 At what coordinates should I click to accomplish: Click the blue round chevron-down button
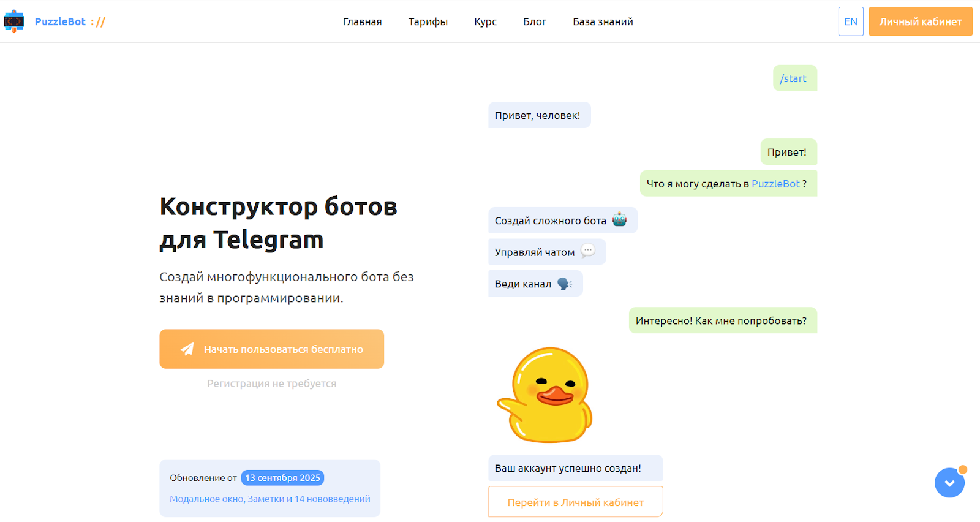point(949,483)
